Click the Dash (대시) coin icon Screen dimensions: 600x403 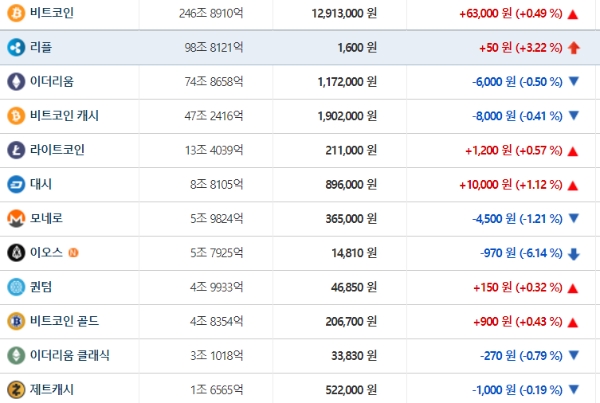[x=16, y=184]
